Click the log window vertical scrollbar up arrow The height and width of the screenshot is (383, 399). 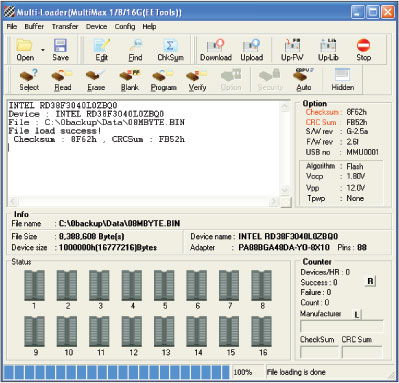tap(285, 107)
